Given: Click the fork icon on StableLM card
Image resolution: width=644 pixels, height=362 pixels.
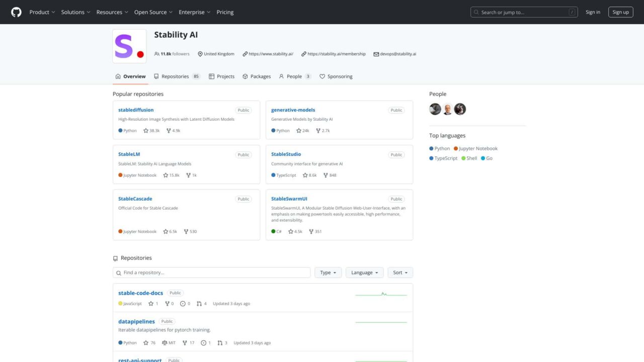Looking at the screenshot, I should [x=188, y=175].
